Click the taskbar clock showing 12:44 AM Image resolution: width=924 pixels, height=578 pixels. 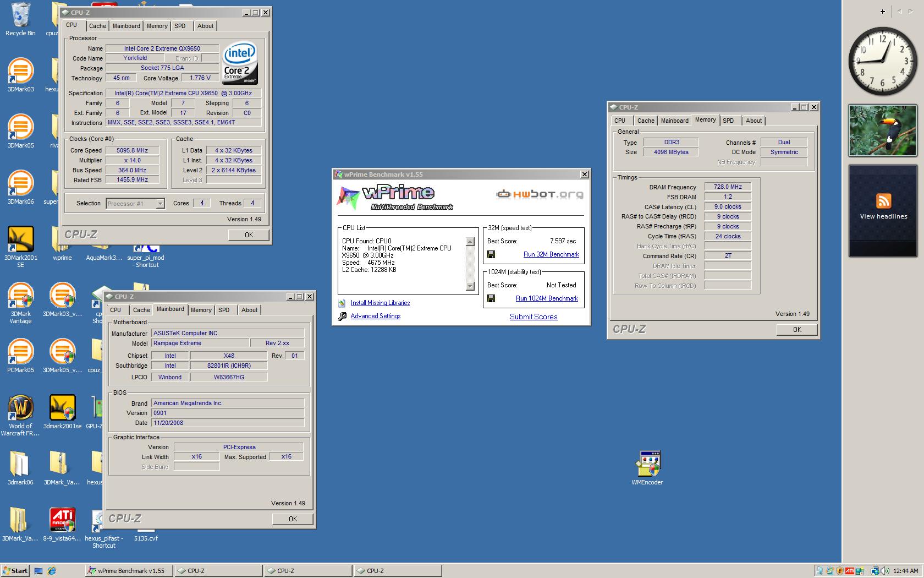point(906,571)
